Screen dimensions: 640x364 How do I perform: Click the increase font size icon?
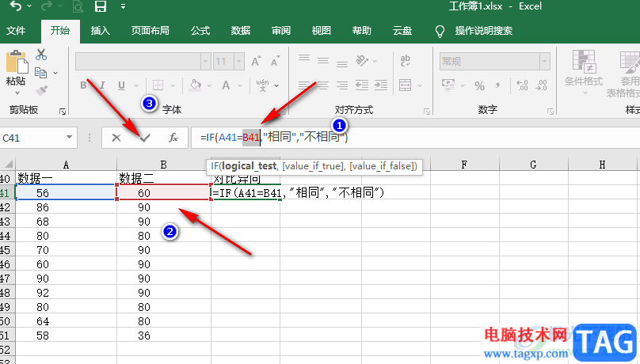257,61
